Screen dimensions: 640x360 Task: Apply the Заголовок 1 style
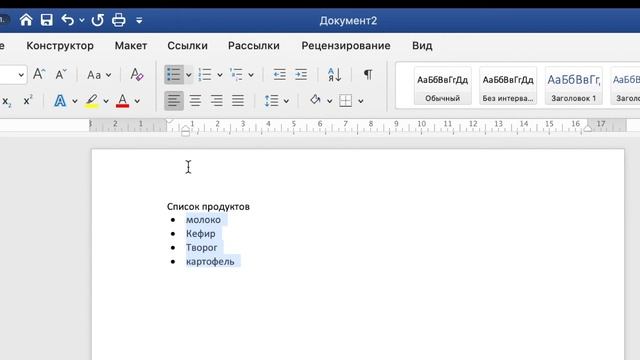573,86
